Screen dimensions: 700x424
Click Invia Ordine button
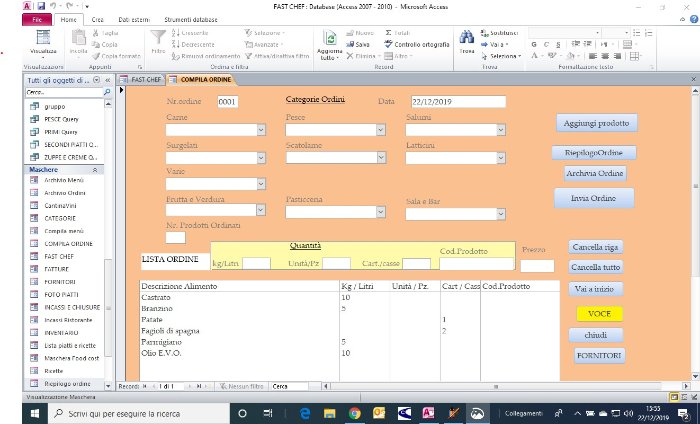[x=594, y=198]
